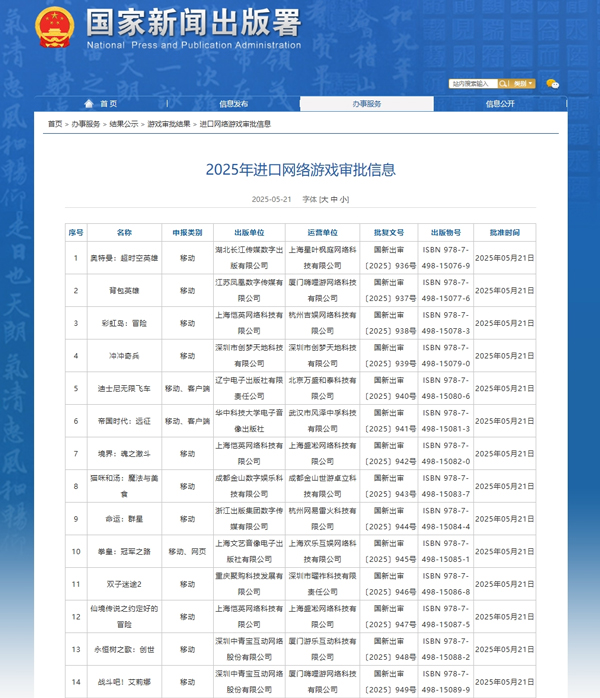
Task: Click sequence number 13 in the table
Action: (76, 649)
